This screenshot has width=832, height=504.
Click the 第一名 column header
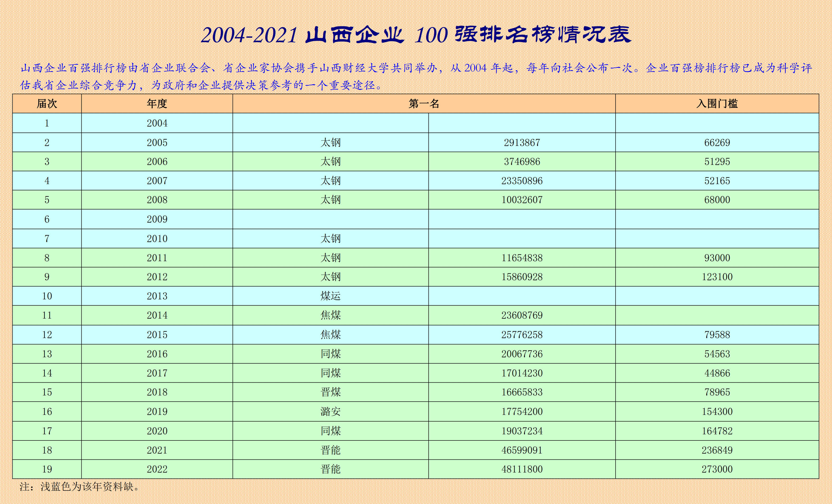[x=424, y=103]
